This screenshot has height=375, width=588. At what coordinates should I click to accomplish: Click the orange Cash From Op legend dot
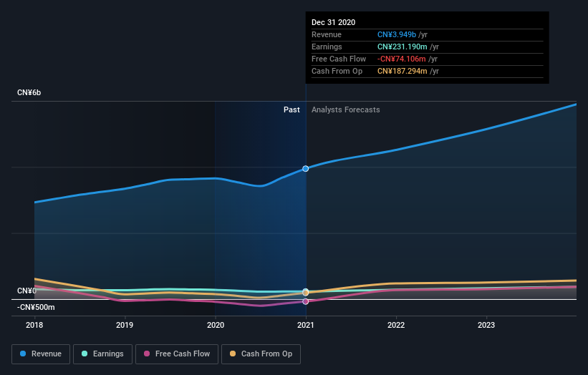pyautogui.click(x=233, y=354)
